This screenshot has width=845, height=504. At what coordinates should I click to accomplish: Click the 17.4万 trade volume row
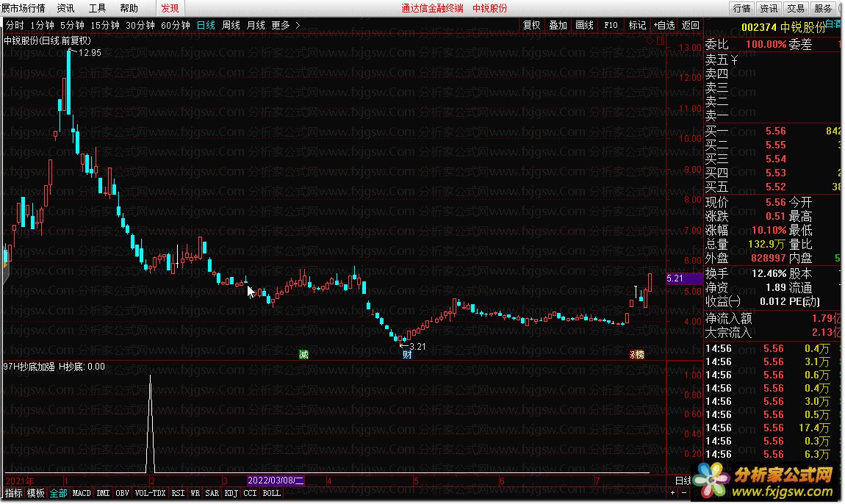[767, 428]
